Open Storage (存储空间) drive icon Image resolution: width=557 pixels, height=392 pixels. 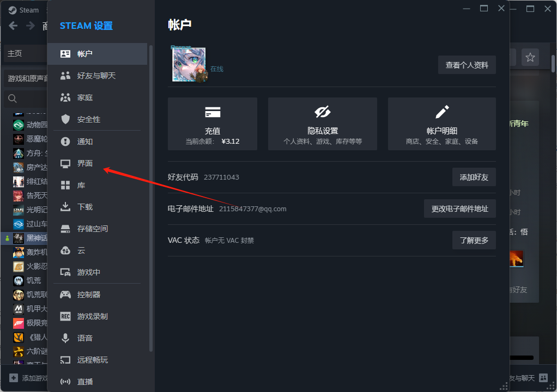click(65, 229)
